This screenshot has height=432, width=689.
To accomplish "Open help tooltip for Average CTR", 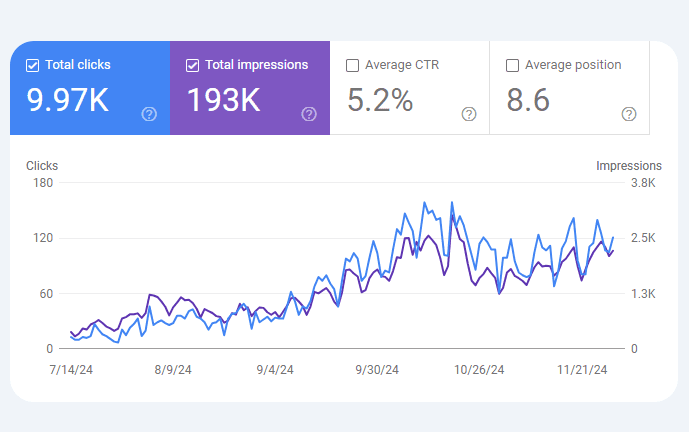I will pyautogui.click(x=469, y=114).
